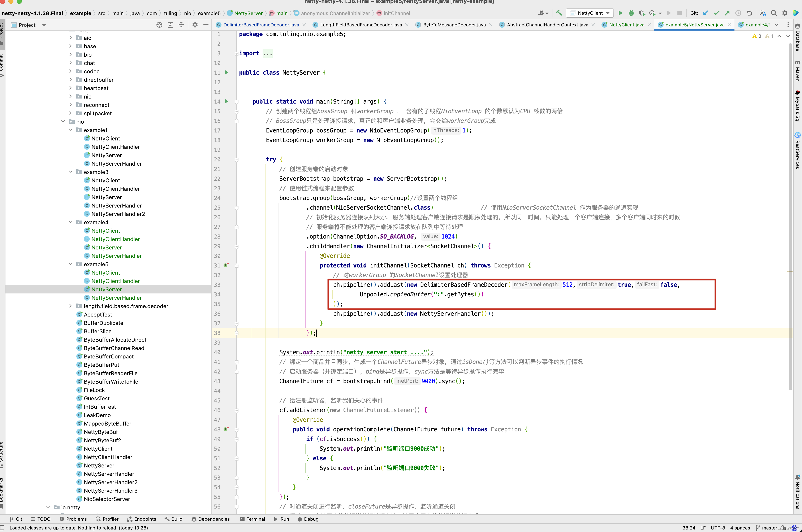This screenshot has height=532, width=802.
Task: Click the Git push arrow icon
Action: (727, 13)
